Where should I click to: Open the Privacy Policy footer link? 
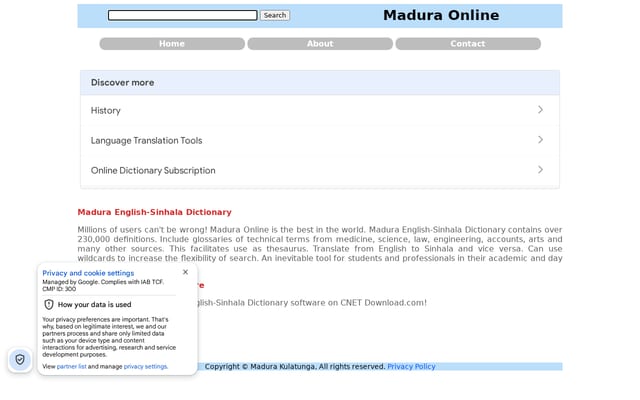click(x=411, y=367)
